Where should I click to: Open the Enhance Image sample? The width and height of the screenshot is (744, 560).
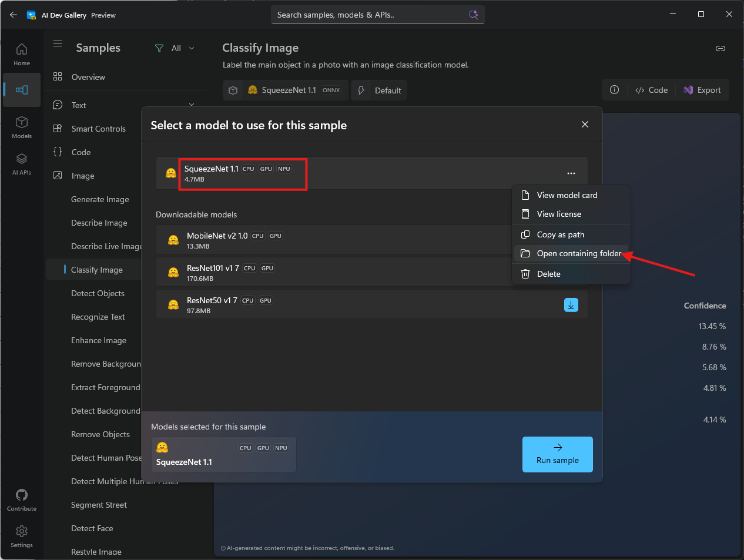coord(99,340)
